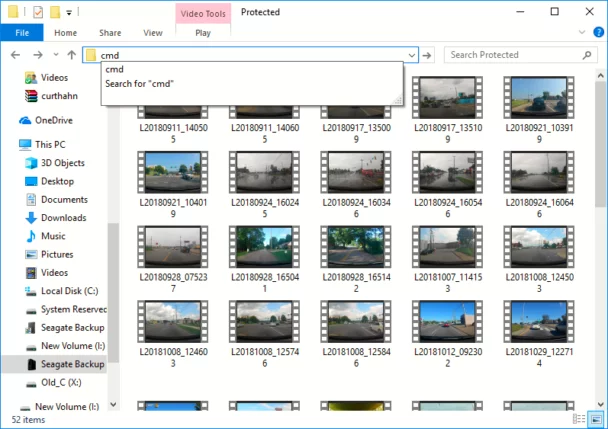The width and height of the screenshot is (608, 429).
Task: Open Desktop in the navigation pane
Action: coord(57,181)
